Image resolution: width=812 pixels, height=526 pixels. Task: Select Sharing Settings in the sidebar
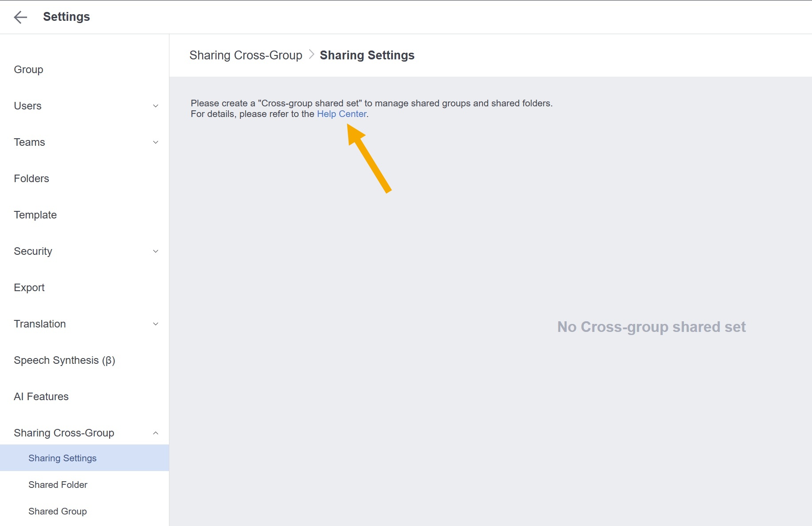click(x=63, y=458)
